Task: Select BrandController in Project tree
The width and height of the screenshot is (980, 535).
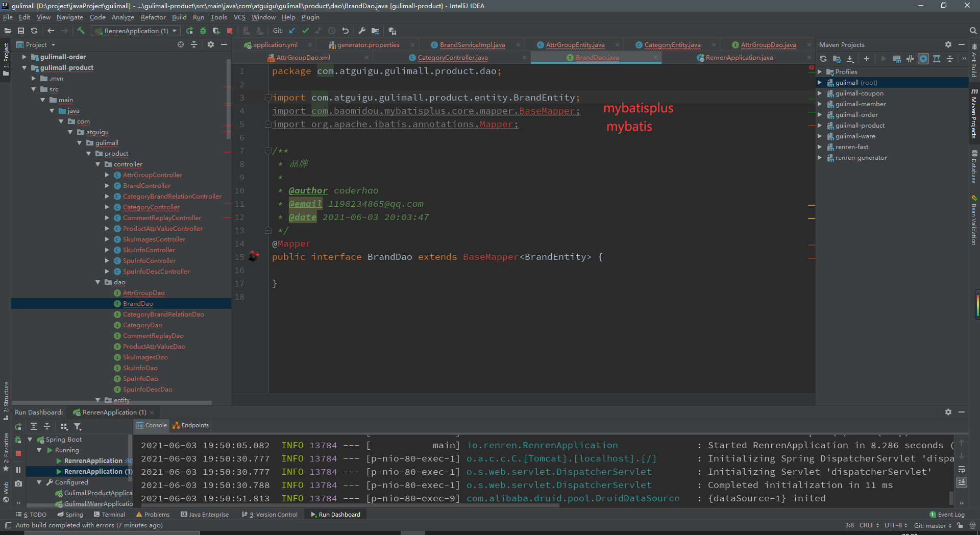Action: tap(146, 186)
